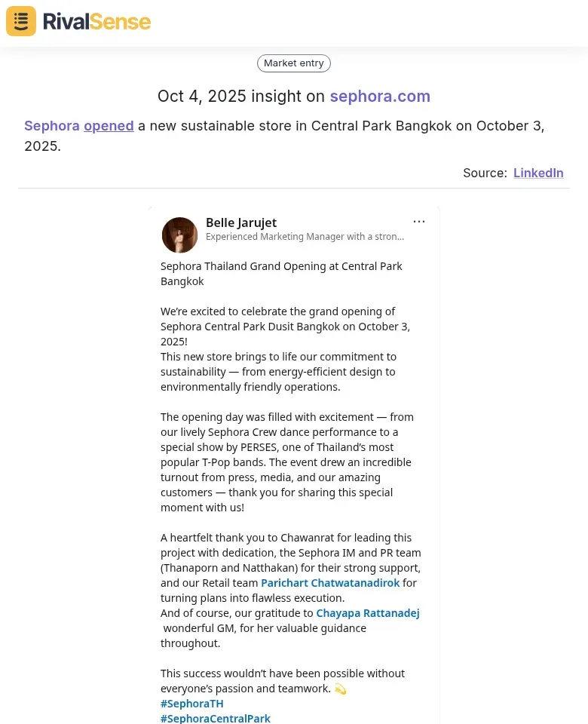The width and height of the screenshot is (588, 724).
Task: Open Belle Jarujet's profile name
Action: coord(241,222)
